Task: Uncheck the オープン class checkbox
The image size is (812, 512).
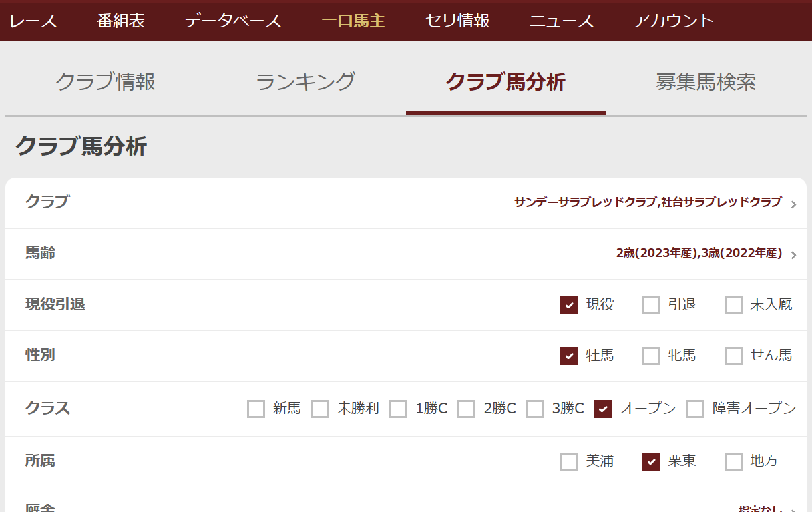Action: pyautogui.click(x=602, y=409)
